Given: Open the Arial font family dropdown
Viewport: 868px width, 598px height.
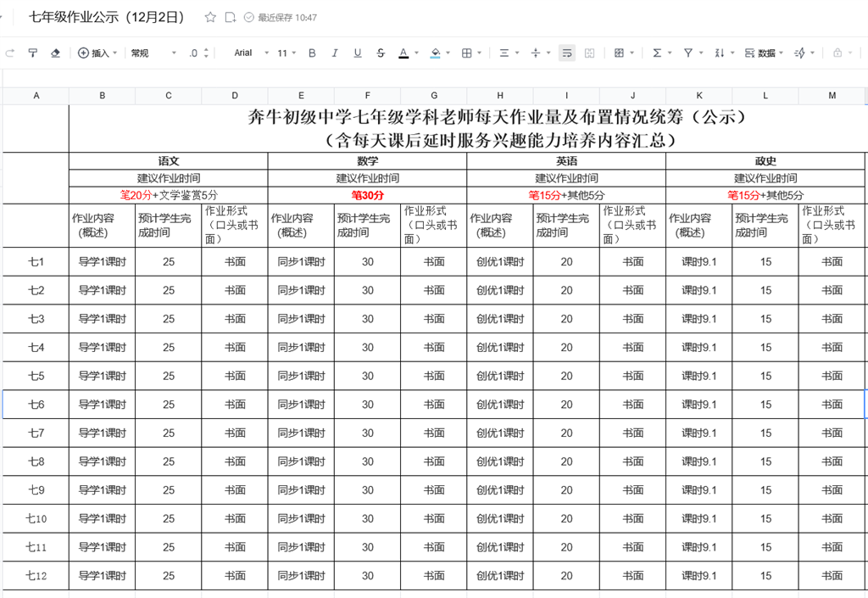Looking at the screenshot, I should click(251, 53).
